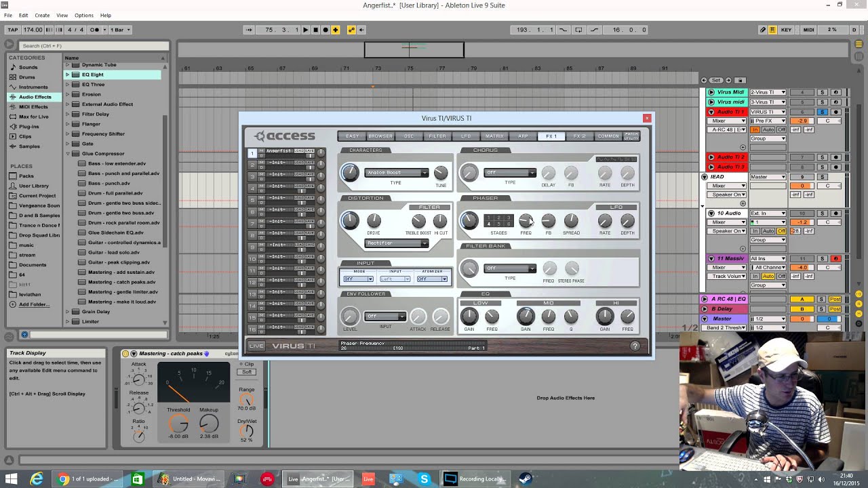Image resolution: width=868 pixels, height=488 pixels.
Task: Open the Options menu
Action: click(84, 15)
